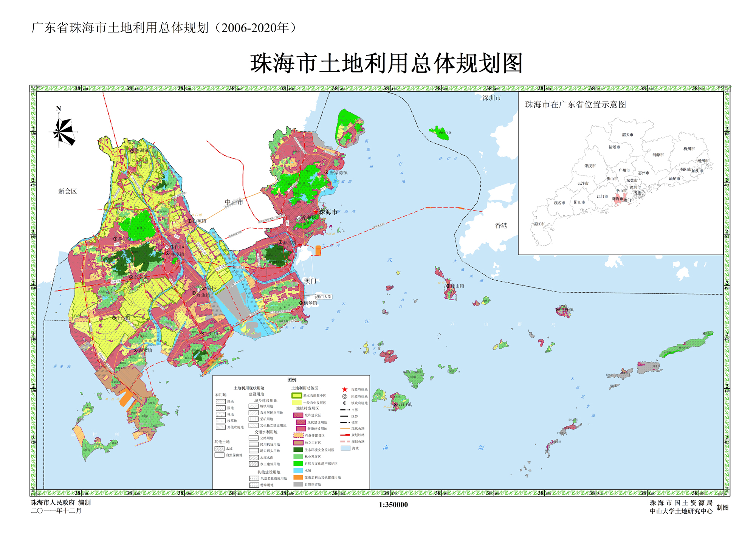Click the 水库水面 legend pattern box
Image resolution: width=756 pixels, height=535 pixels.
pos(254,457)
